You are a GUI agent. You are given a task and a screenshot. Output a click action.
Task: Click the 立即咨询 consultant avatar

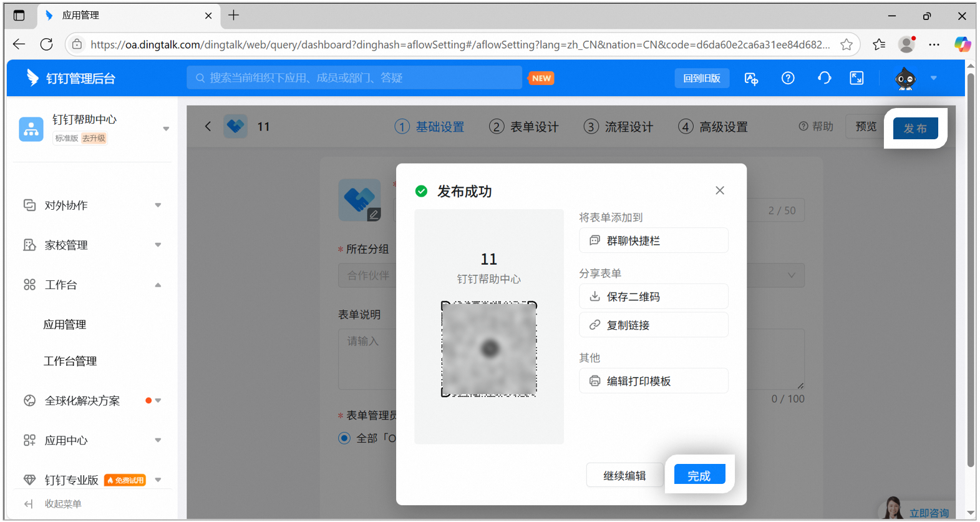pyautogui.click(x=893, y=508)
